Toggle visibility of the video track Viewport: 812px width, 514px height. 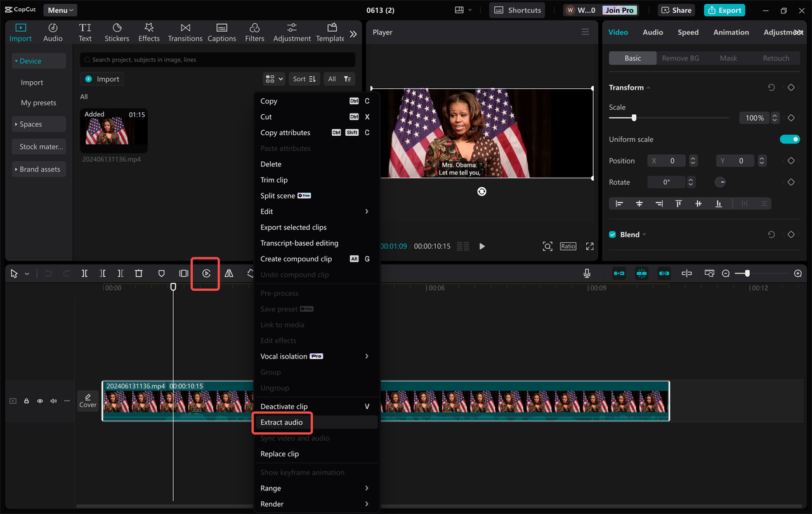pos(39,401)
